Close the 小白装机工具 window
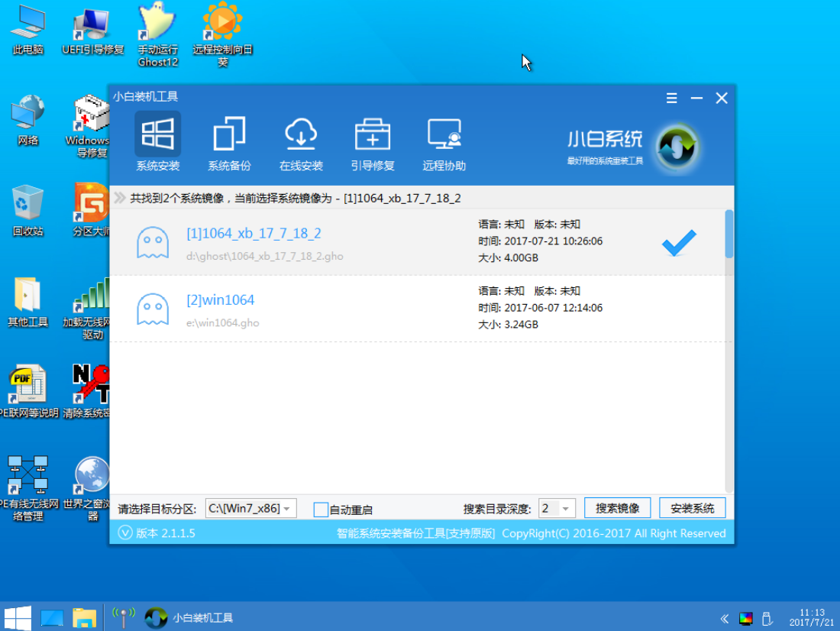The height and width of the screenshot is (631, 840). (722, 98)
